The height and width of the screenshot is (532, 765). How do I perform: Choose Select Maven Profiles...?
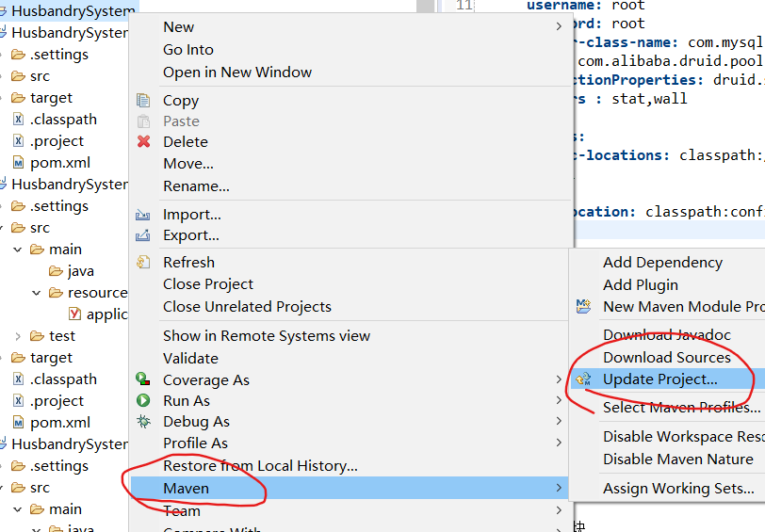pyautogui.click(x=681, y=407)
